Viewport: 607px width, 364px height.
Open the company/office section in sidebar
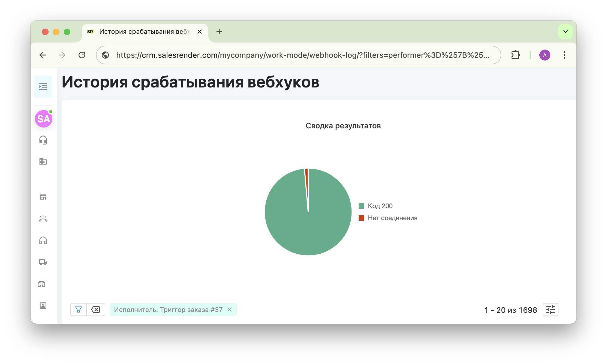tap(43, 162)
